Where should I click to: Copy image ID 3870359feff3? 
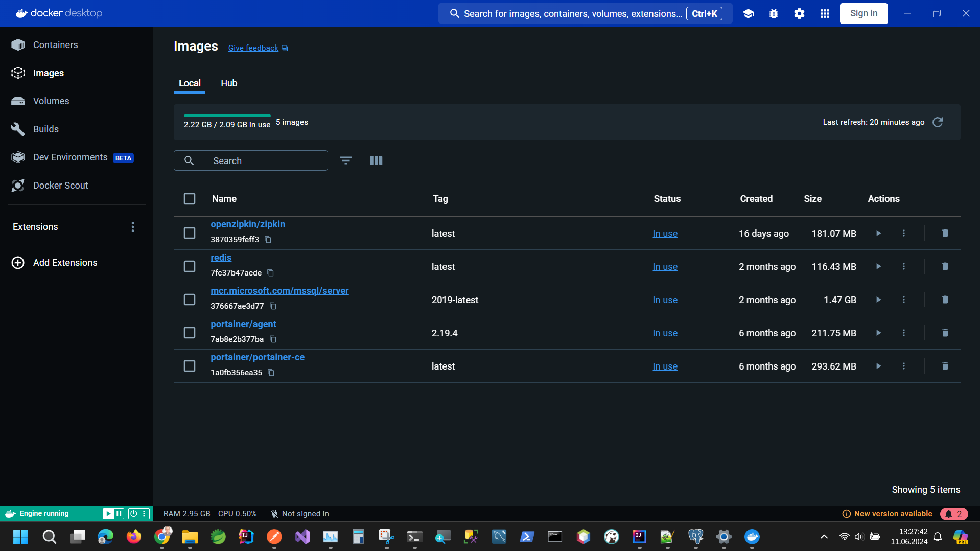[268, 240]
